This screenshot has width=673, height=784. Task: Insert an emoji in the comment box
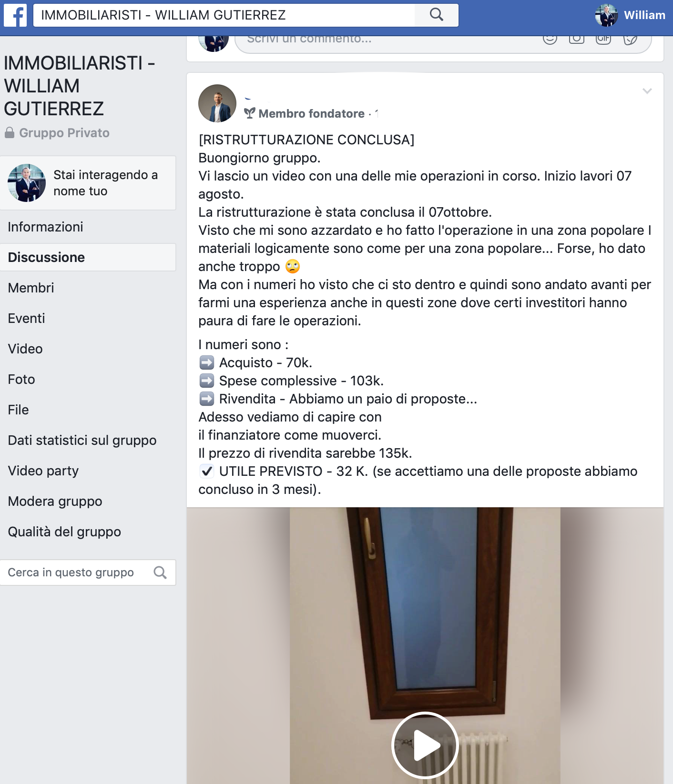tap(550, 39)
